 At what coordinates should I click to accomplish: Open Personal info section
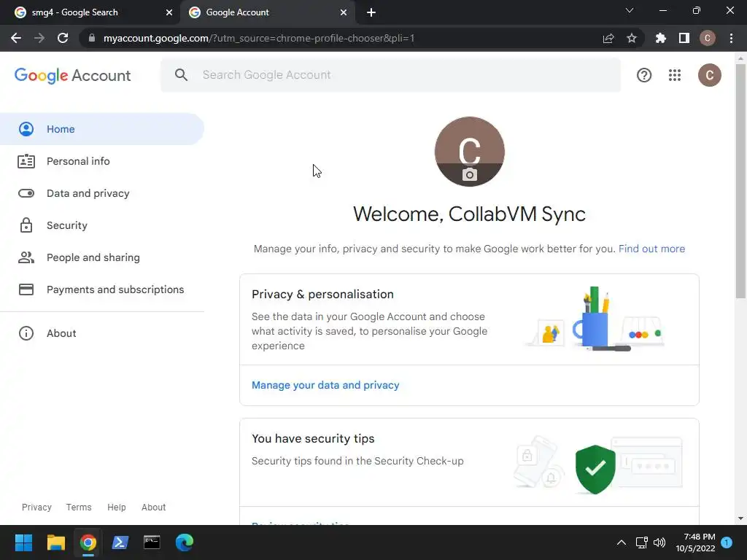click(102, 161)
